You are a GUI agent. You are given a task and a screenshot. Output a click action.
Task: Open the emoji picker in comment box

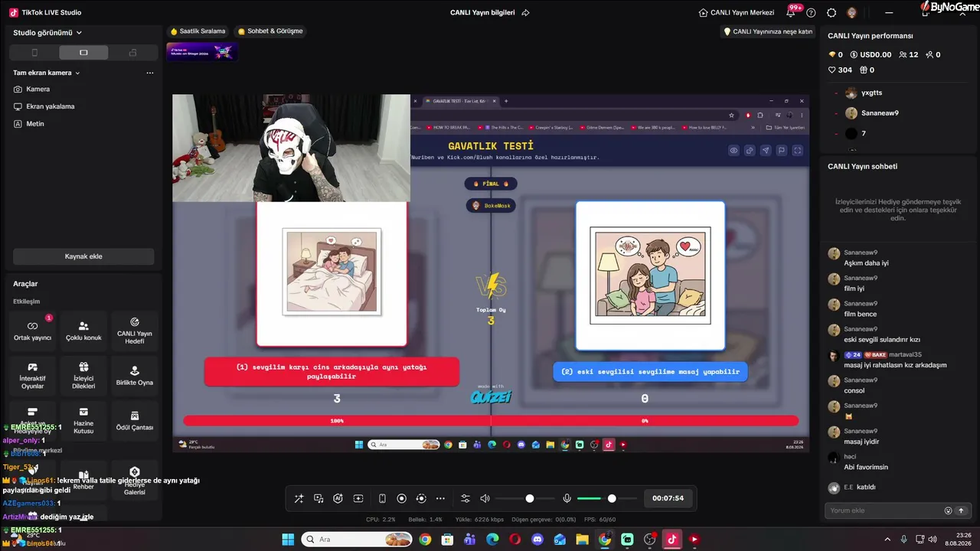(948, 510)
